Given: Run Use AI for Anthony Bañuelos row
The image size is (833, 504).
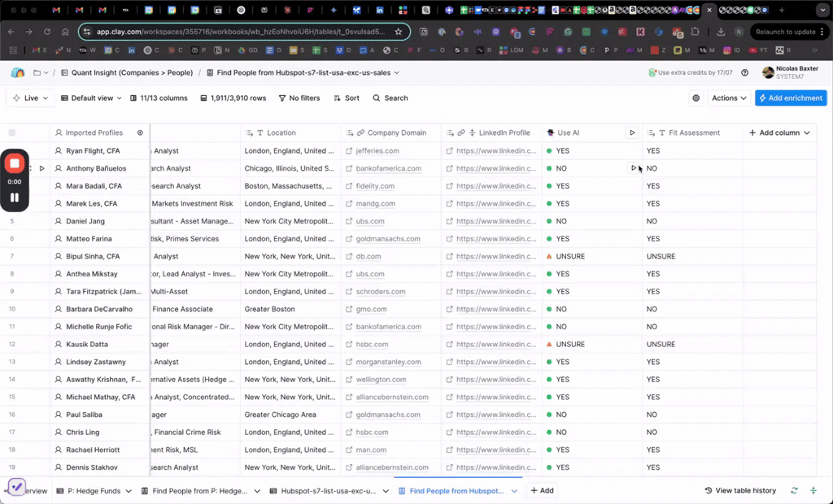Looking at the screenshot, I should pos(633,168).
